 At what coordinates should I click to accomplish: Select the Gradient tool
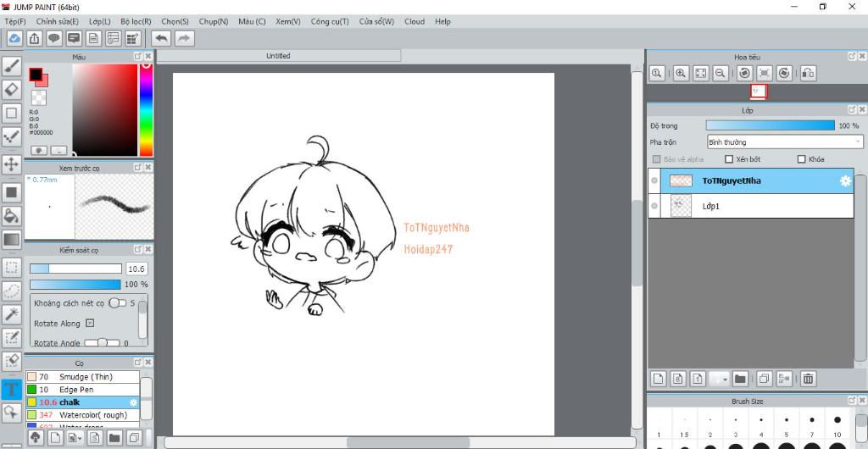tap(12, 240)
